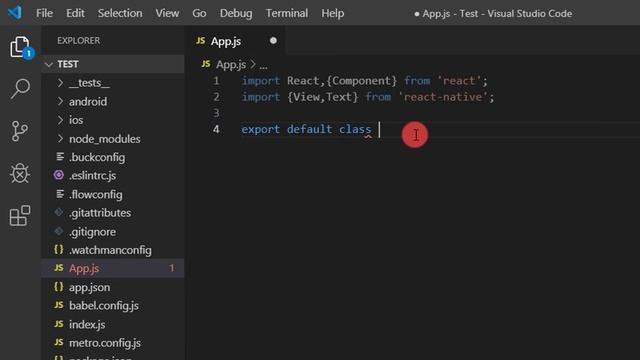The height and width of the screenshot is (360, 640).
Task: Expand the __tests__ folder
Action: click(60, 83)
